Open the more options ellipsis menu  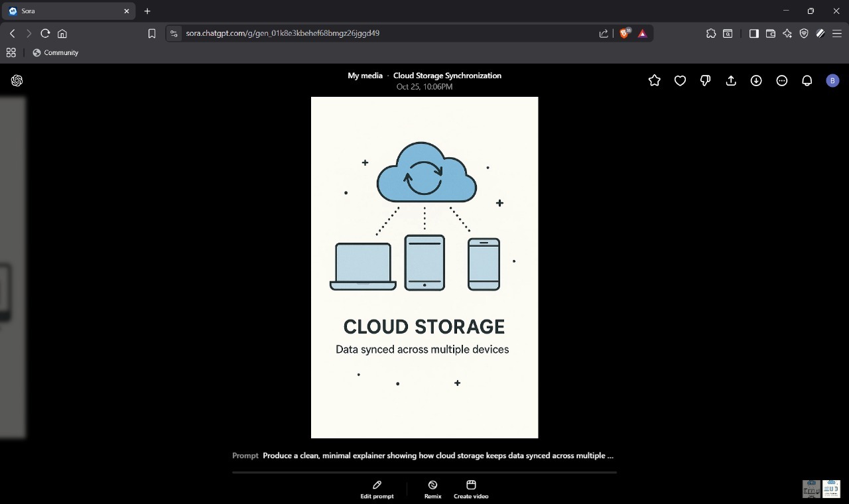(782, 80)
